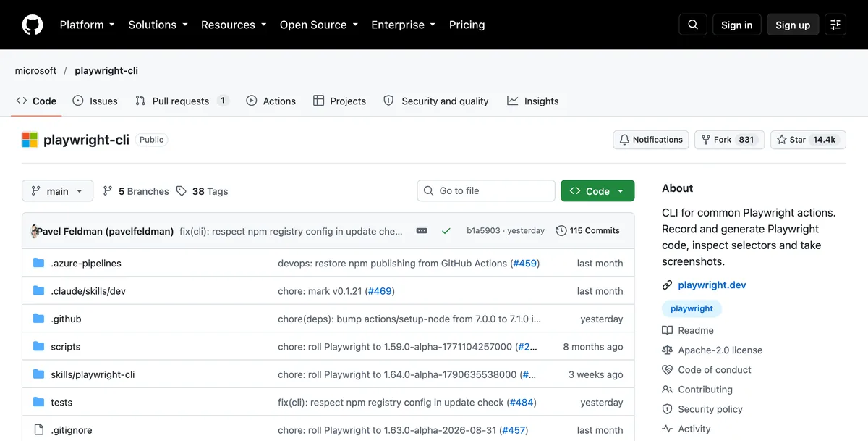
Task: Switch to the Actions tab
Action: pyautogui.click(x=271, y=101)
